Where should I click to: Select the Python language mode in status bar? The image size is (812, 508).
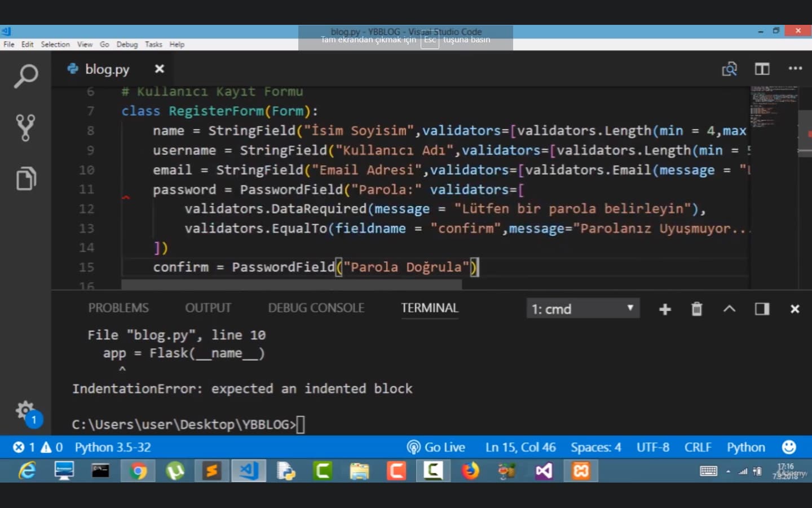pos(745,447)
